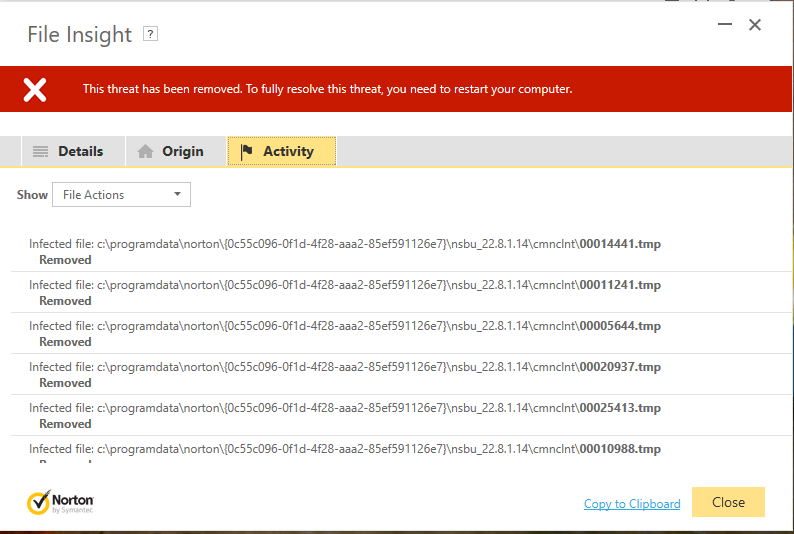Image resolution: width=794 pixels, height=534 pixels.
Task: Minimize the File Insight window
Action: 725,24
